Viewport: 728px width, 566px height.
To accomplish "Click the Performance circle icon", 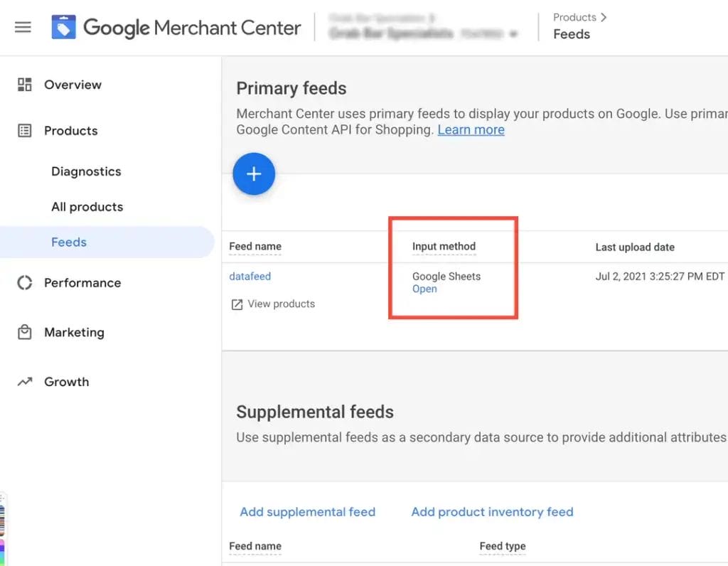I will pos(25,283).
